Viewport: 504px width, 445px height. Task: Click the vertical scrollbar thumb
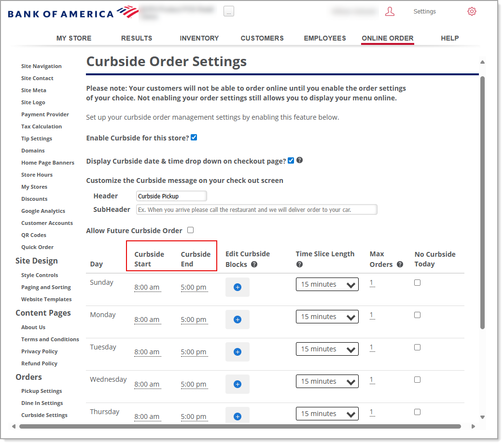click(x=482, y=203)
